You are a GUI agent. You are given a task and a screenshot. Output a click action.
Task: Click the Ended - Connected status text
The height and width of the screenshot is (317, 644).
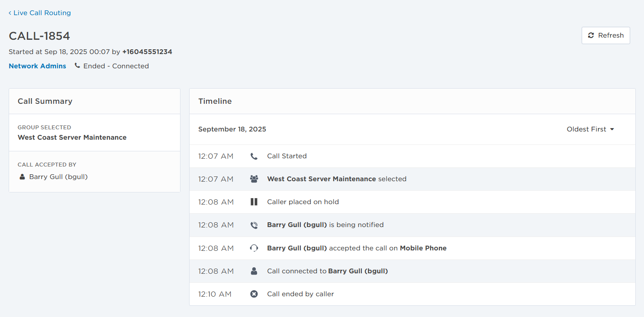coord(116,66)
